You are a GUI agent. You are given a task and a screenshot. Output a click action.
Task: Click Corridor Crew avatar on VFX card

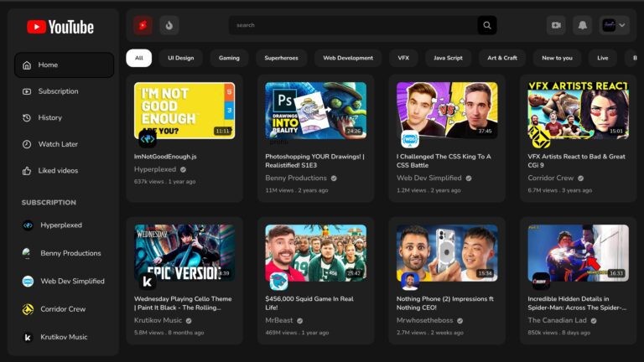(542, 139)
